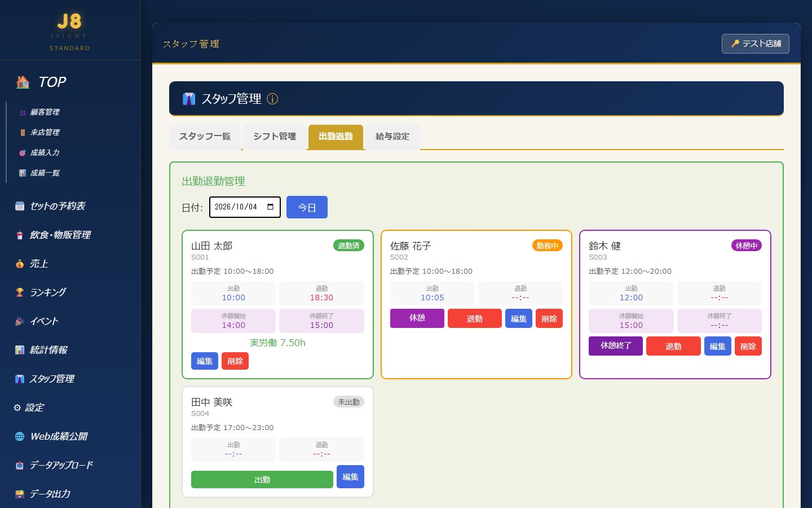Viewport: 812px width, 508px height.
Task: Click the データアップロード icon
Action: pos(20,465)
